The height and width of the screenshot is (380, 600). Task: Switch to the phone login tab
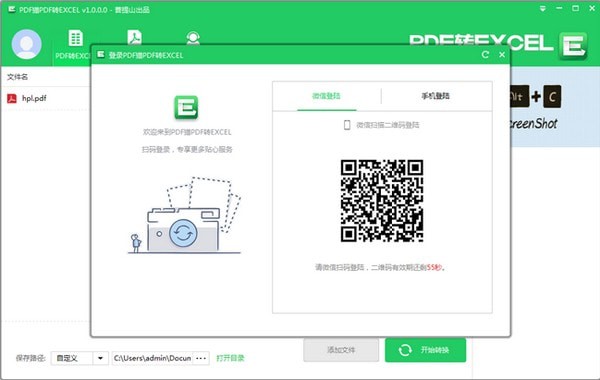[x=435, y=96]
